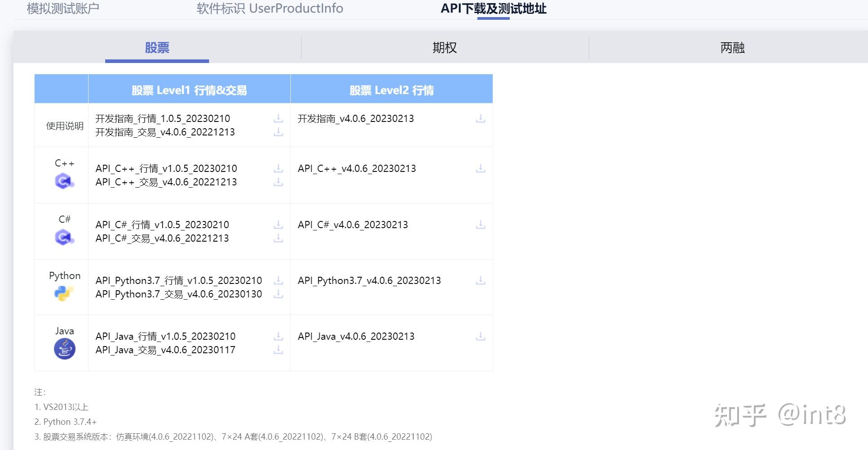
Task: Download API_C++_v4.0.6_20230213 Level2 package
Action: pos(481,168)
